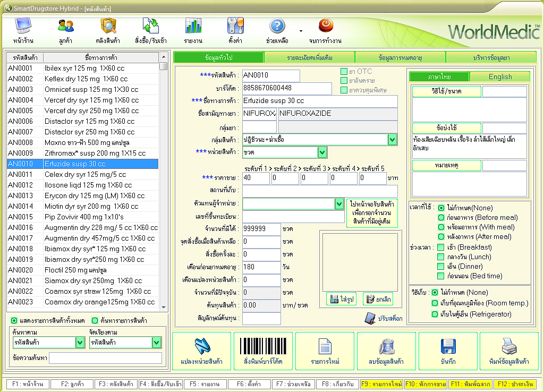The image size is (544, 392).
Task: Open the รายงาน reports chart icon
Action: (x=193, y=27)
